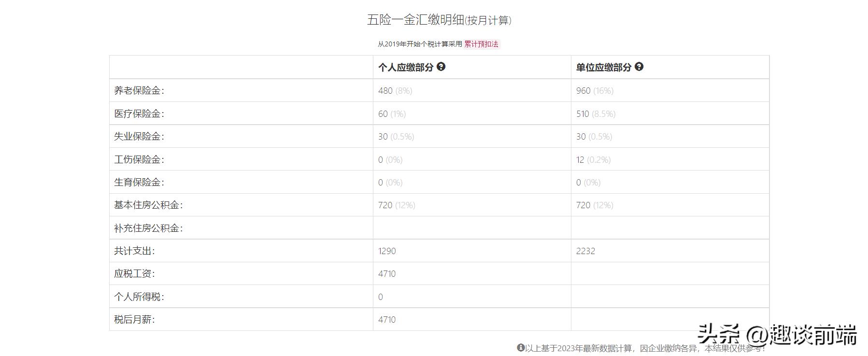Click info icon before 2023 data note
The width and height of the screenshot is (868, 356).
coord(521,347)
